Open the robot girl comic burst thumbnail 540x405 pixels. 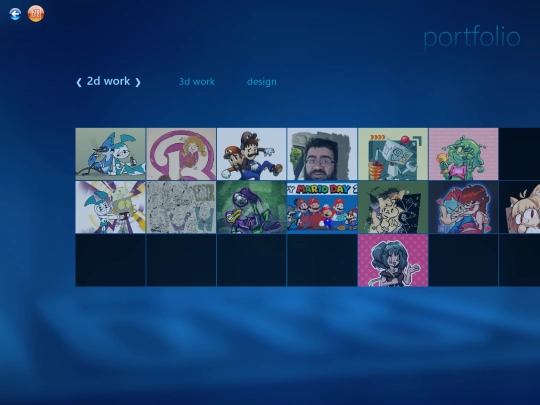coord(111,207)
